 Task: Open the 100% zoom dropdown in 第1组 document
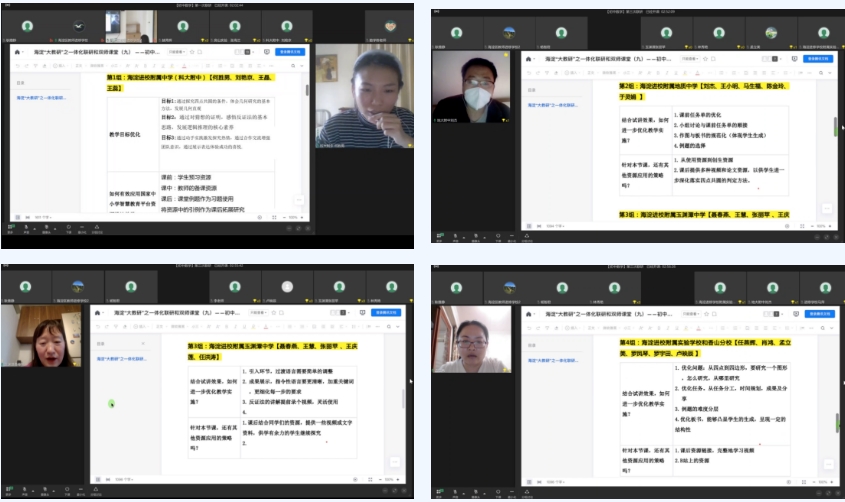pyautogui.click(x=294, y=217)
